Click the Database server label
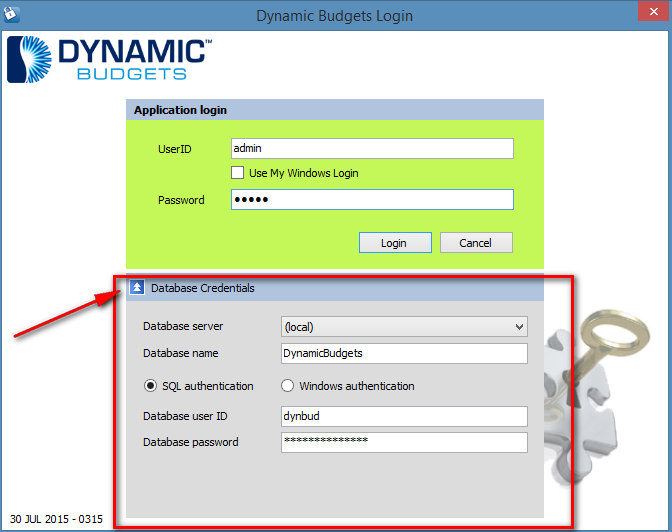 (183, 326)
